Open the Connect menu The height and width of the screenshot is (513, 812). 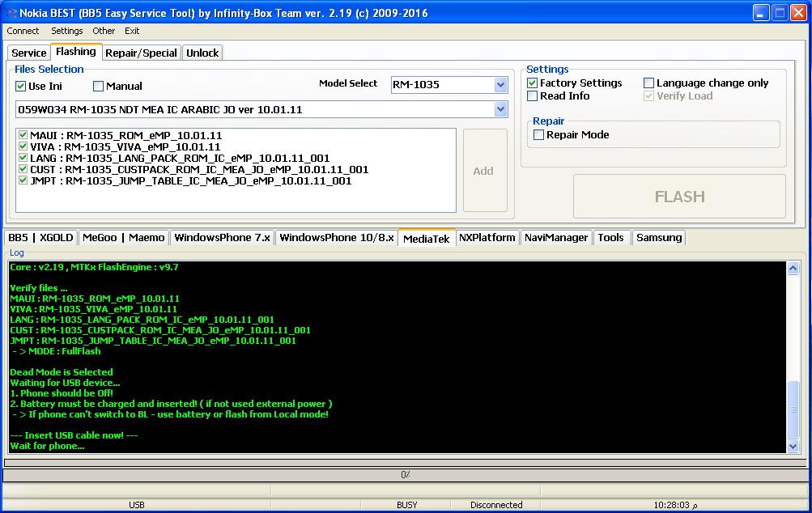tap(23, 31)
